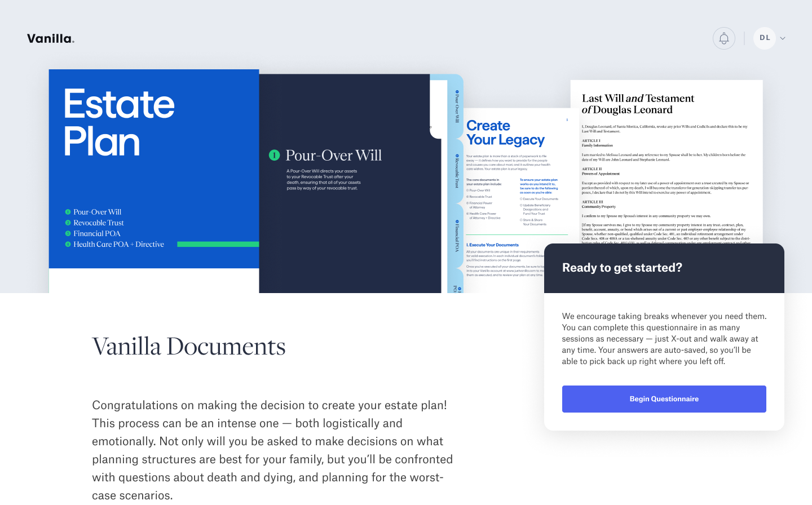This screenshot has width=812, height=505.
Task: Click the Last Will and Testament document
Action: [x=667, y=162]
